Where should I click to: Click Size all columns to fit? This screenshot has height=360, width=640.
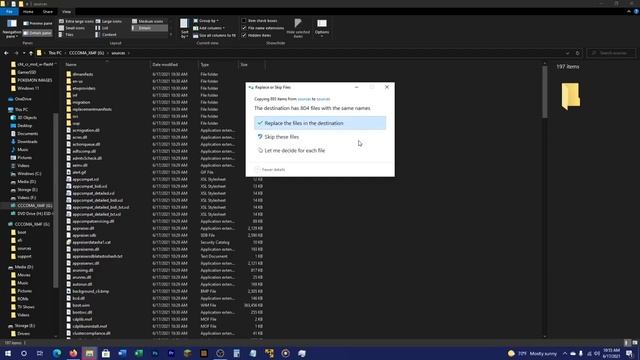click(x=214, y=36)
